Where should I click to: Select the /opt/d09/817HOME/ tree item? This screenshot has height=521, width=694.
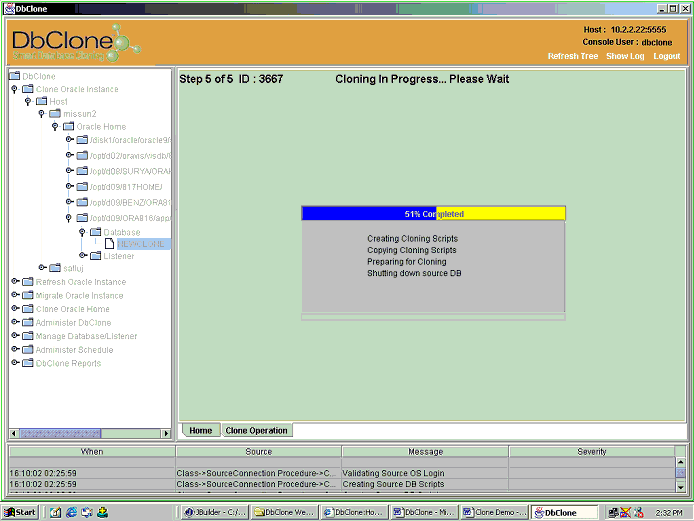coord(126,187)
